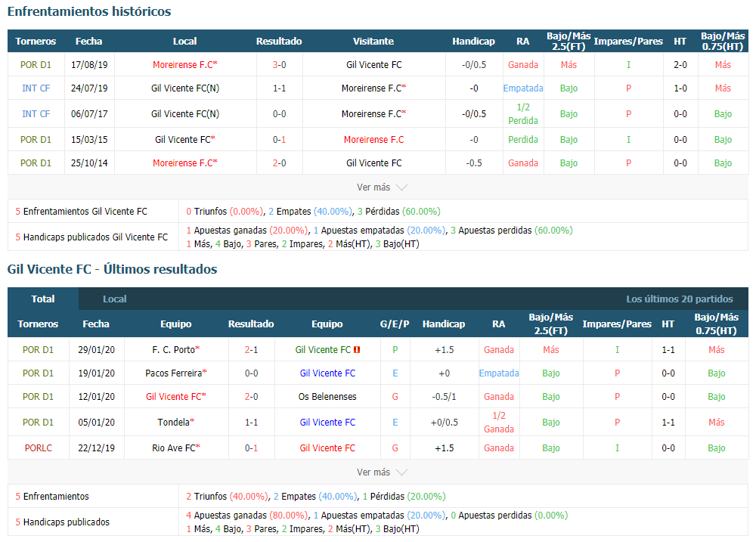Select PORLC tournament in 22/12/19 row

coord(38,448)
